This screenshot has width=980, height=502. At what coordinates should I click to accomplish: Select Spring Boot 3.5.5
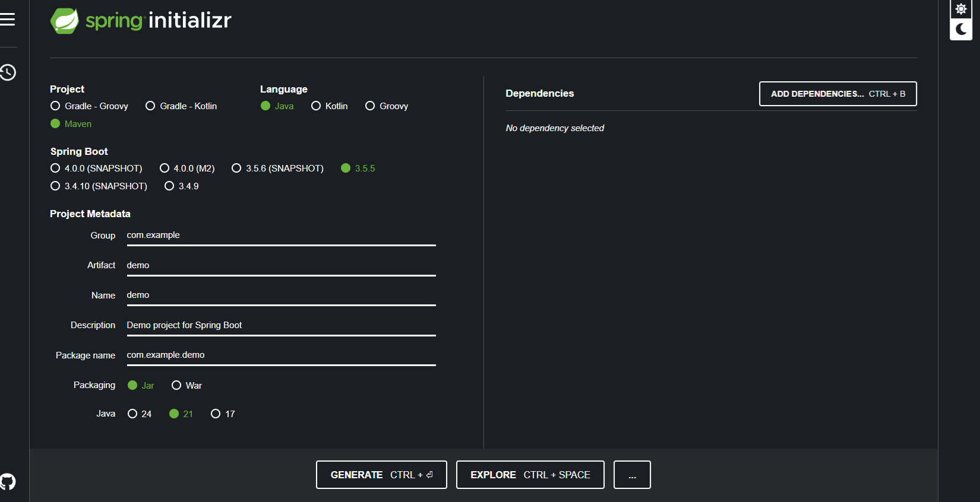358,169
